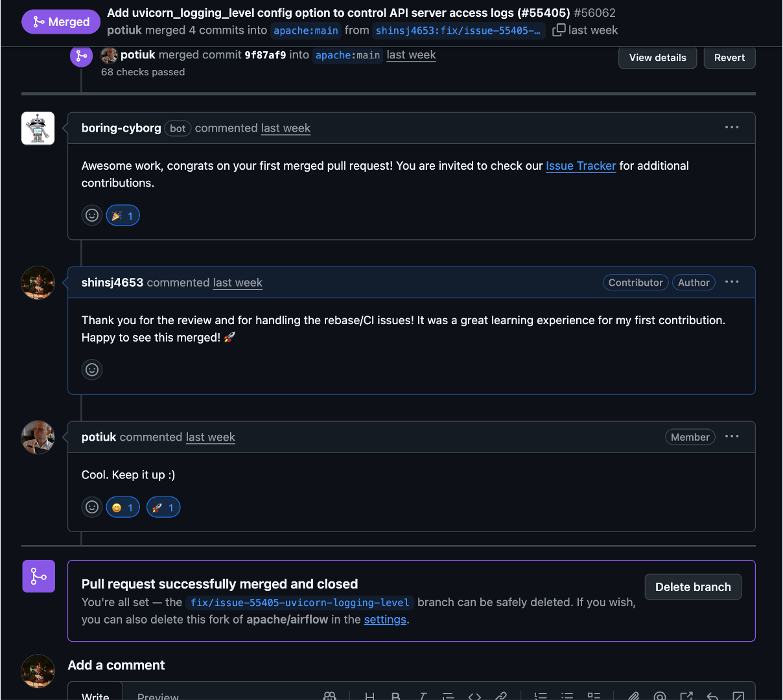The width and height of the screenshot is (783, 700).
Task: Switch to the Write tab
Action: point(95,695)
